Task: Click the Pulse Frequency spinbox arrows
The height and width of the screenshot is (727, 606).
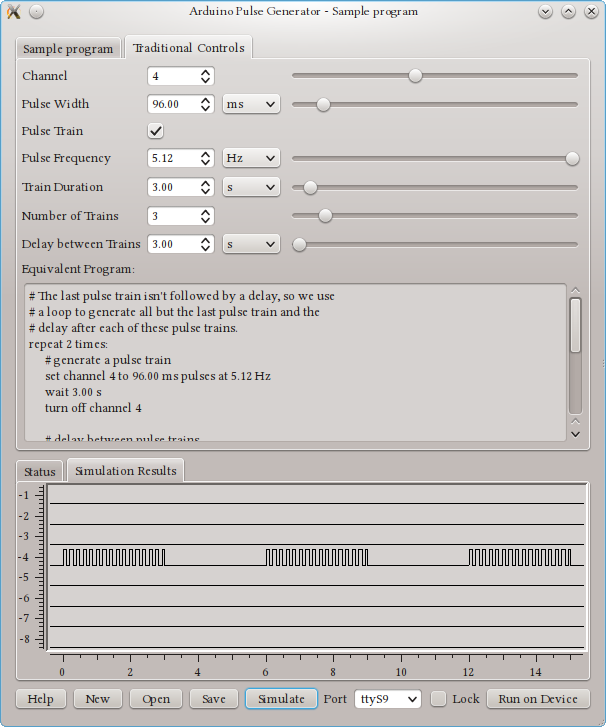Action: [205, 158]
